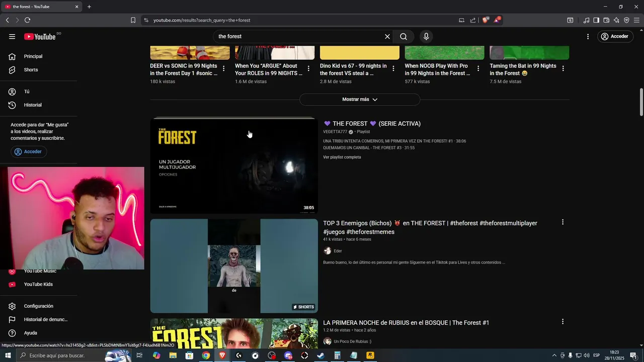Go back with the browser back arrow
Screen dimensions: 644x362
(x=7, y=20)
